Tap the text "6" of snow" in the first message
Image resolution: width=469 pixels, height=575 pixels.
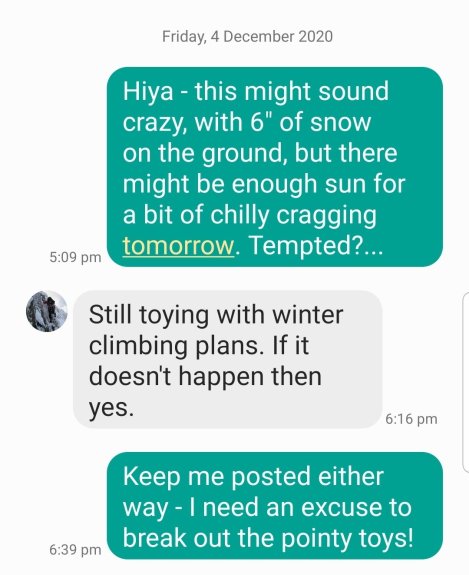[311, 122]
